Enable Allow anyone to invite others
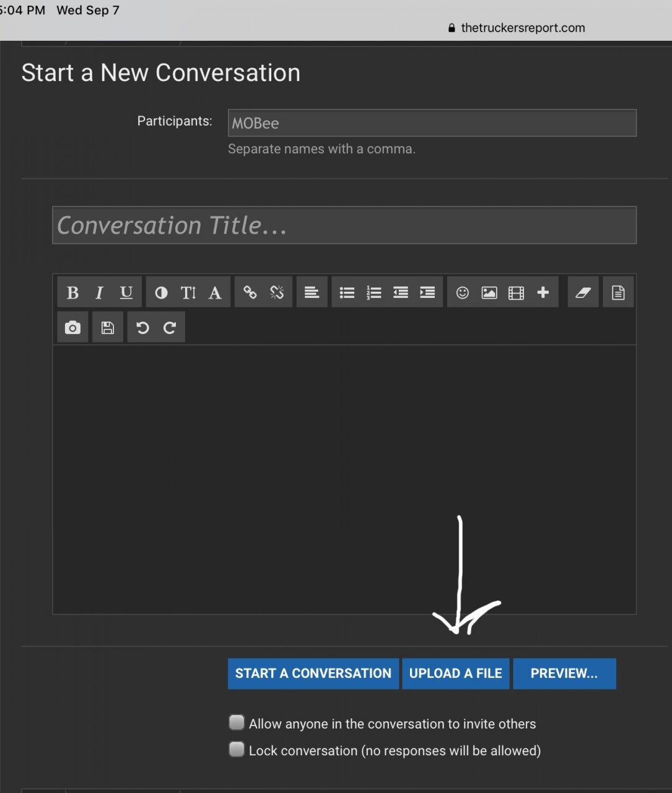This screenshot has height=793, width=672. pos(237,722)
